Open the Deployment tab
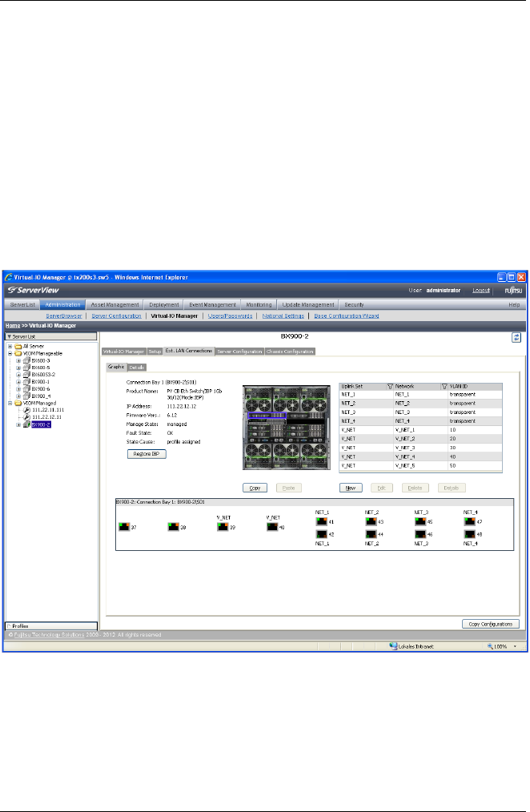The height and width of the screenshot is (812, 530). (164, 305)
